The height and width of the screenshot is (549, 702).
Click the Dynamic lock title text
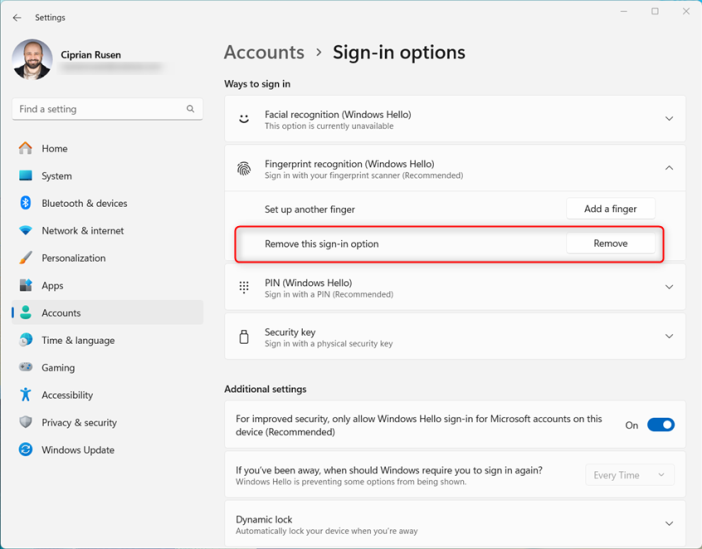tap(264, 519)
